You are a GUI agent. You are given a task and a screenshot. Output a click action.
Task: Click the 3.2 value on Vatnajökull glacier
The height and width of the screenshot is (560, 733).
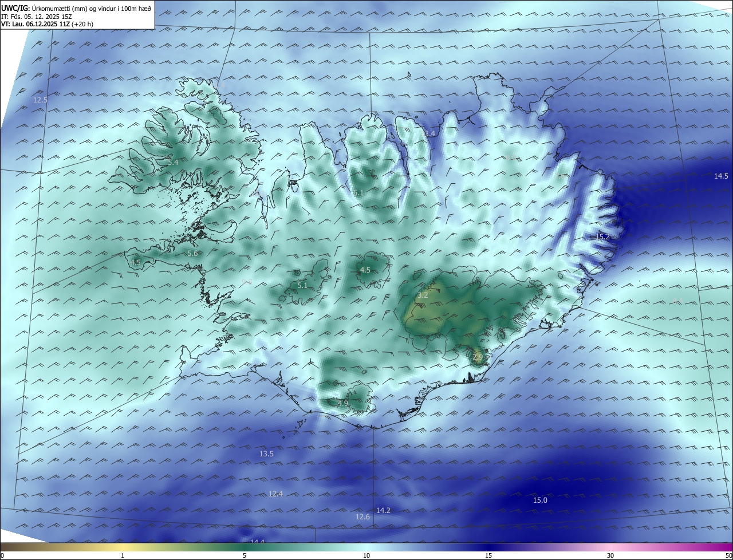click(423, 295)
